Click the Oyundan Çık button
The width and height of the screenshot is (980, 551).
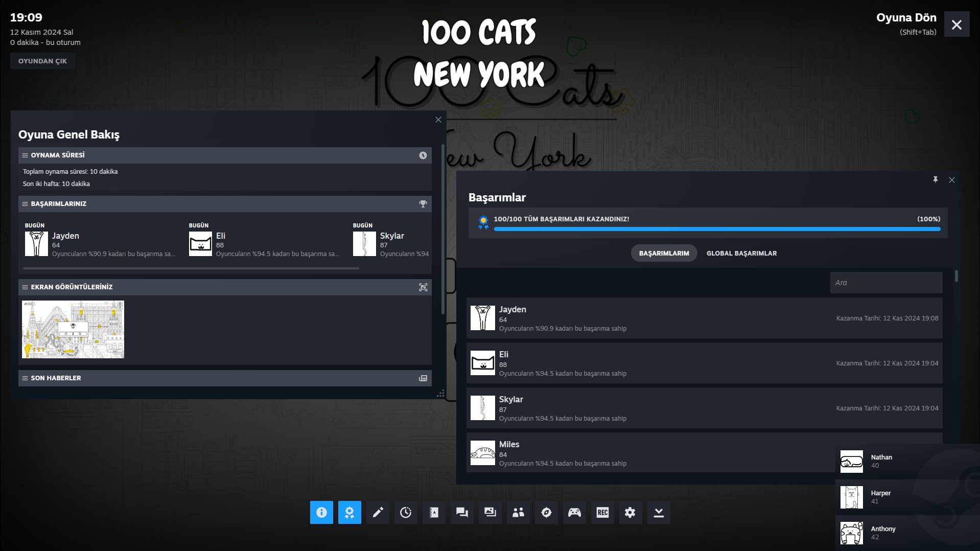43,61
